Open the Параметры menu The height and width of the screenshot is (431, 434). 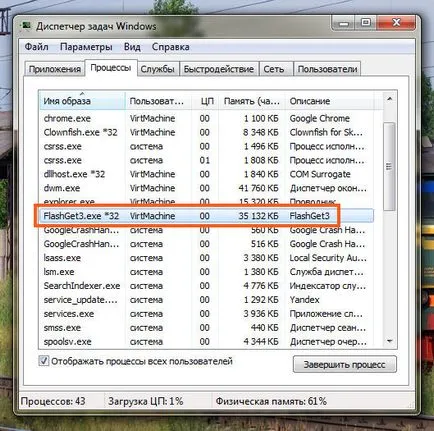[86, 47]
